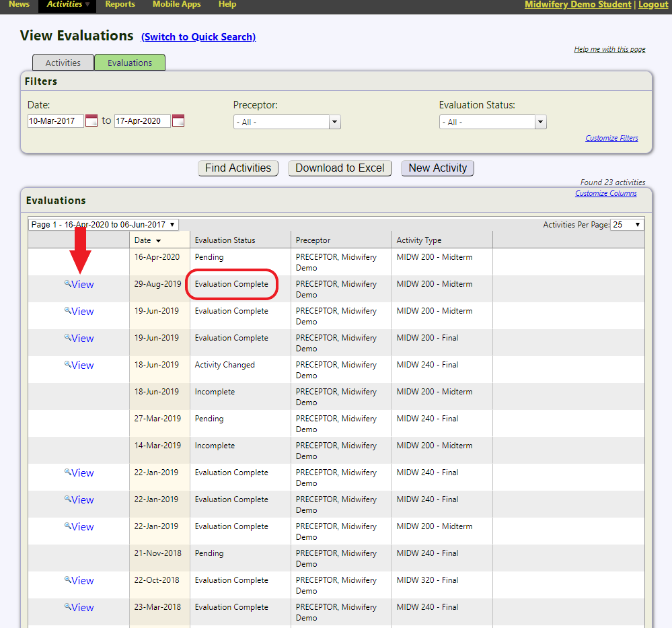Open the Help menu item
672x628 pixels.
[227, 4]
